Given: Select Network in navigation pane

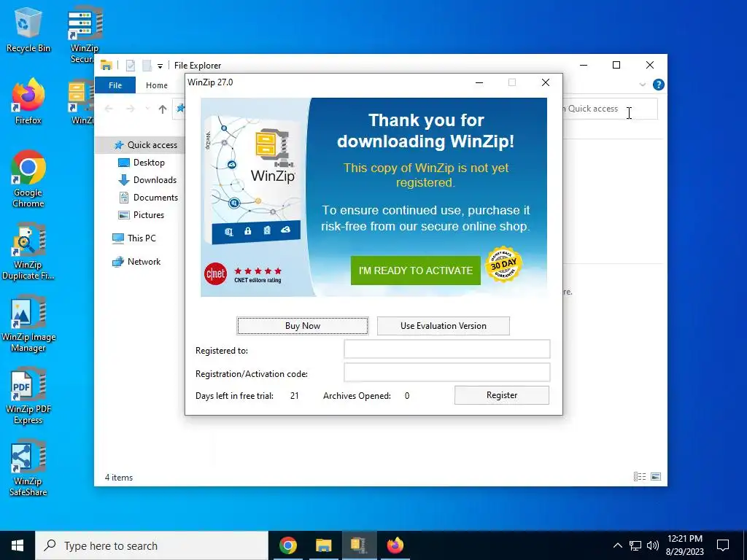Looking at the screenshot, I should [136, 262].
